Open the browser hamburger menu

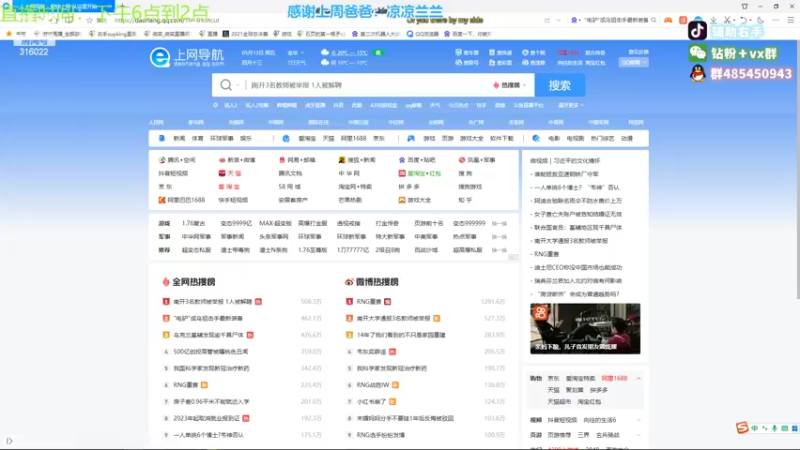click(x=791, y=20)
